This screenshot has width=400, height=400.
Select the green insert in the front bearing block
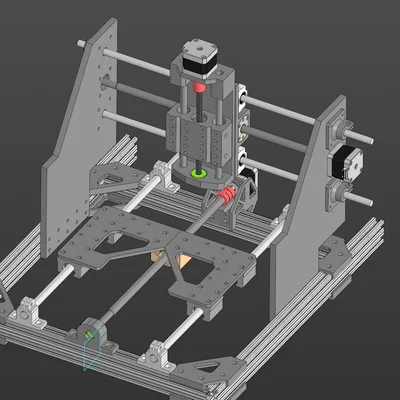tap(89, 333)
